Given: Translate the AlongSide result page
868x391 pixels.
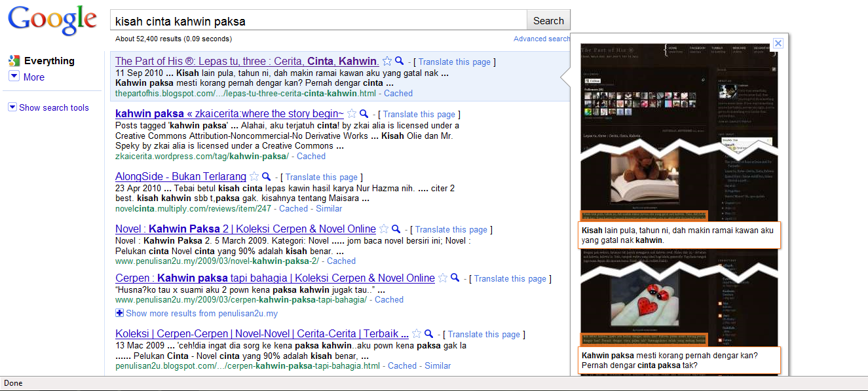Looking at the screenshot, I should (322, 177).
